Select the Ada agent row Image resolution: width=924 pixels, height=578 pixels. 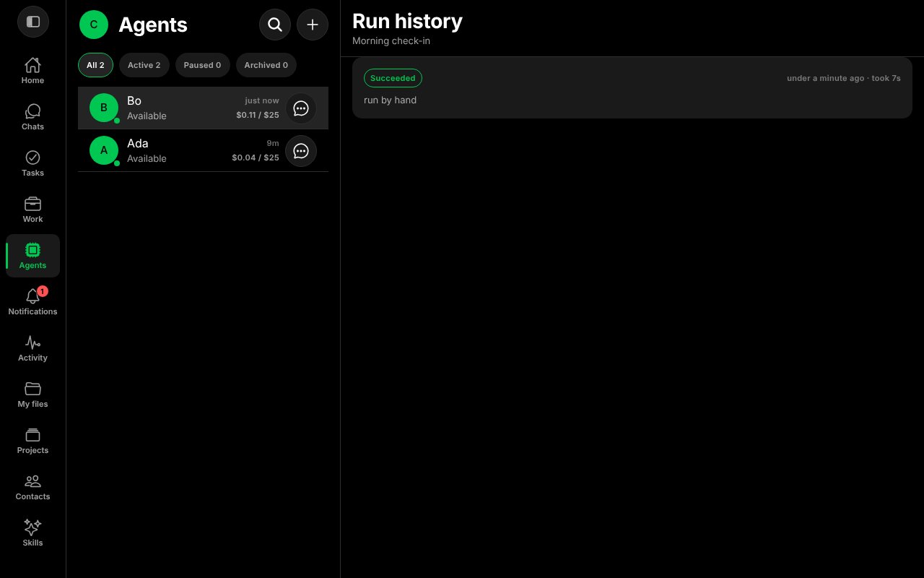[x=203, y=151]
